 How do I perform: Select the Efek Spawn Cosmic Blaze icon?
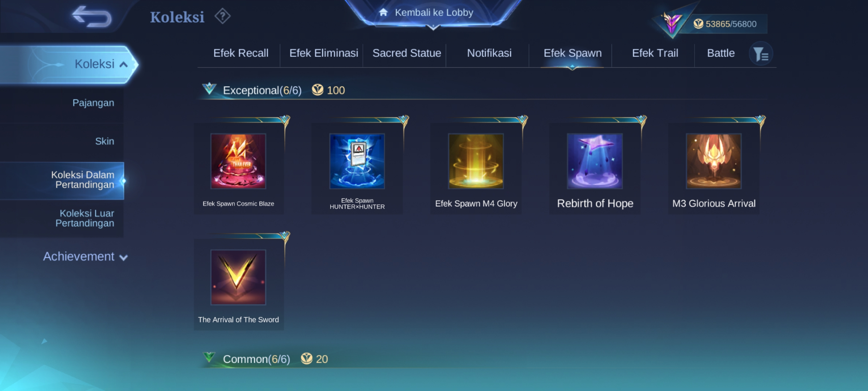(x=238, y=161)
